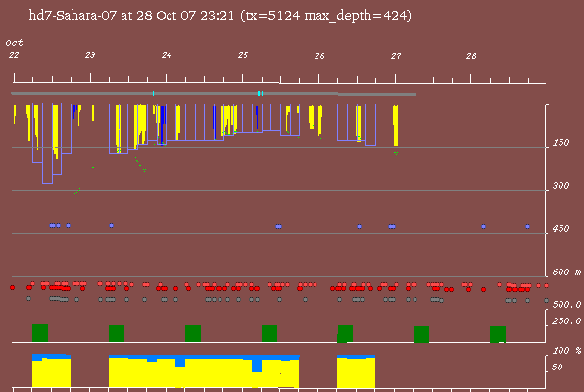Click the "100 %" axis label

tap(566, 351)
